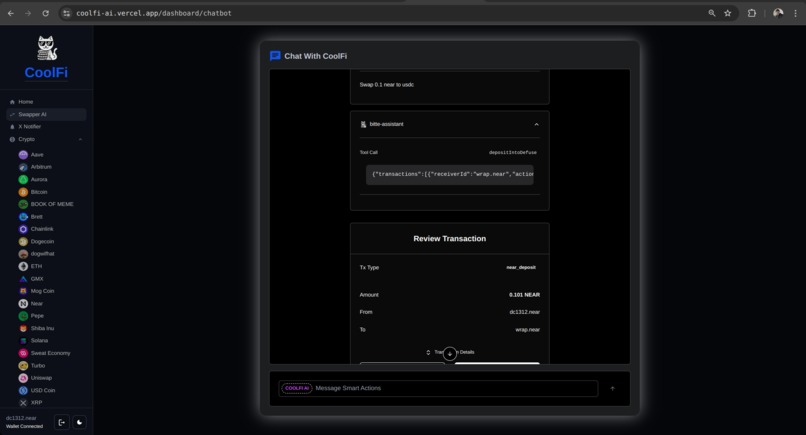Click the To address wrap.near
This screenshot has height=435, width=806.
(527, 330)
